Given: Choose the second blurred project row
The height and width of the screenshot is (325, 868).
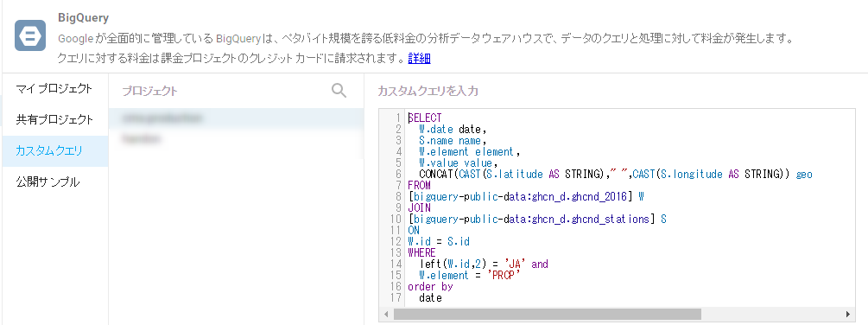Looking at the screenshot, I should point(236,139).
